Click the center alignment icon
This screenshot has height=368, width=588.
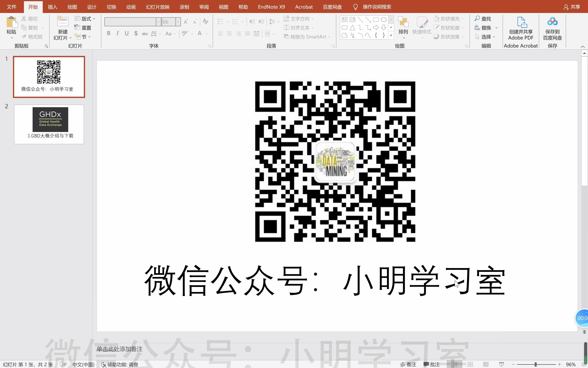[x=229, y=34]
